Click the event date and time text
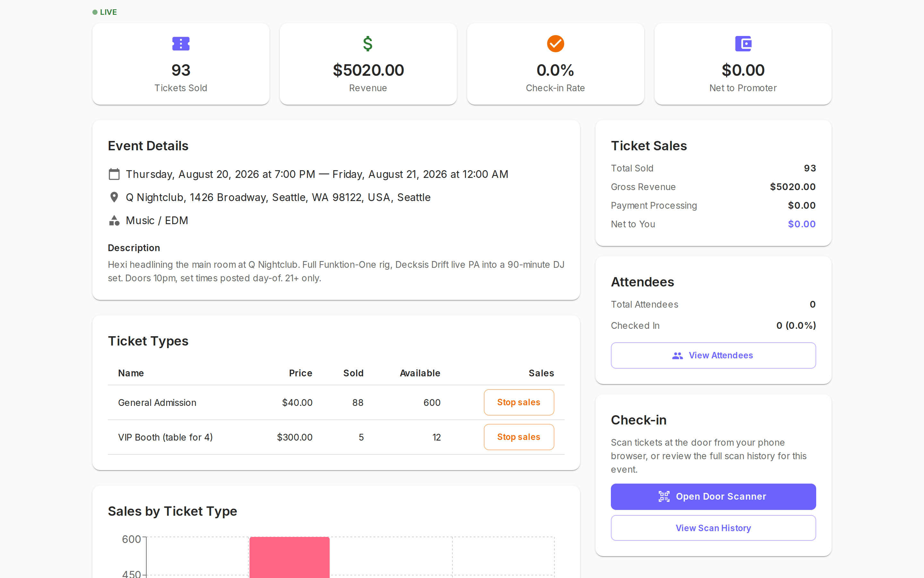Image resolution: width=924 pixels, height=578 pixels. click(317, 174)
